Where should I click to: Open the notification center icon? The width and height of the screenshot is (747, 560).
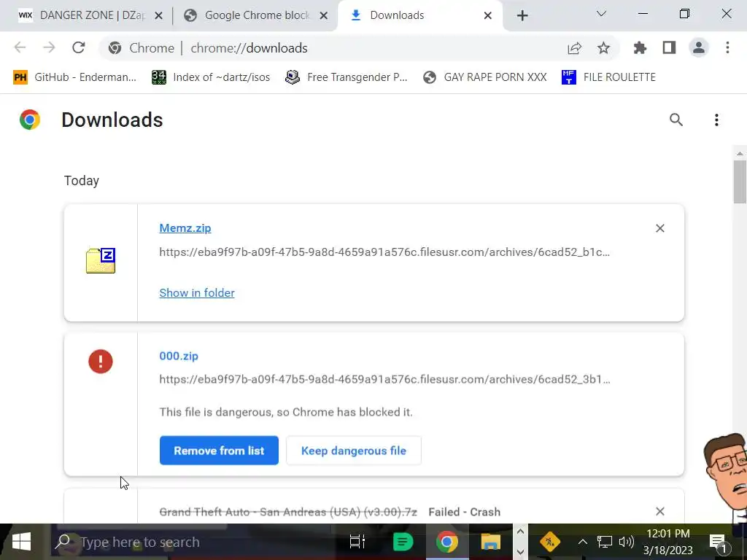click(718, 542)
